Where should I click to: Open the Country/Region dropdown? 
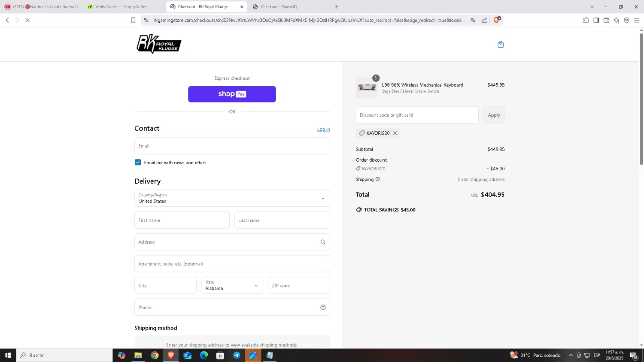pyautogui.click(x=232, y=198)
